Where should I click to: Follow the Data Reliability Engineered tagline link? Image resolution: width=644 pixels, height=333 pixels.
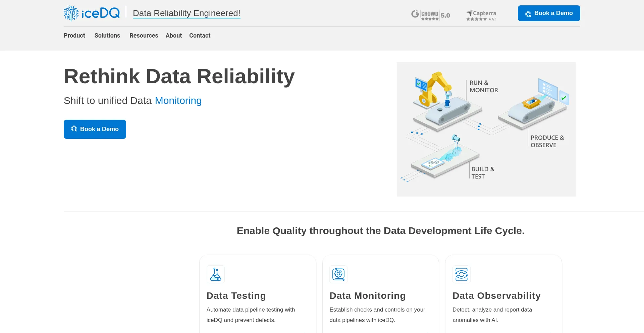(186, 13)
